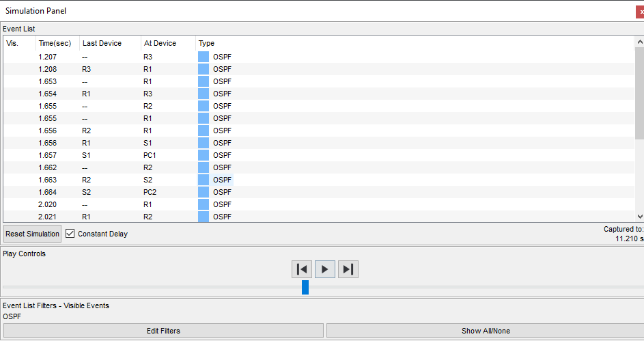Select the time value 1.664
This screenshot has height=341, width=644.
tap(48, 192)
